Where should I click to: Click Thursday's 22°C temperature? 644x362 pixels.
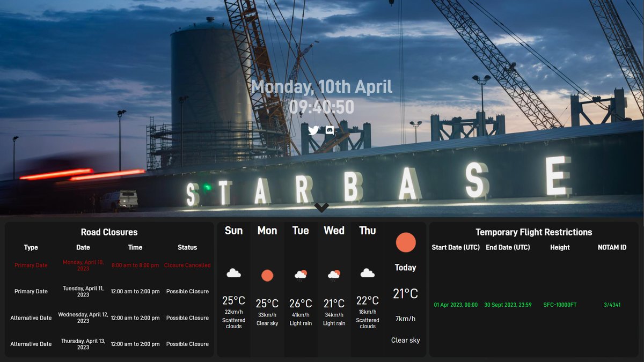click(368, 301)
